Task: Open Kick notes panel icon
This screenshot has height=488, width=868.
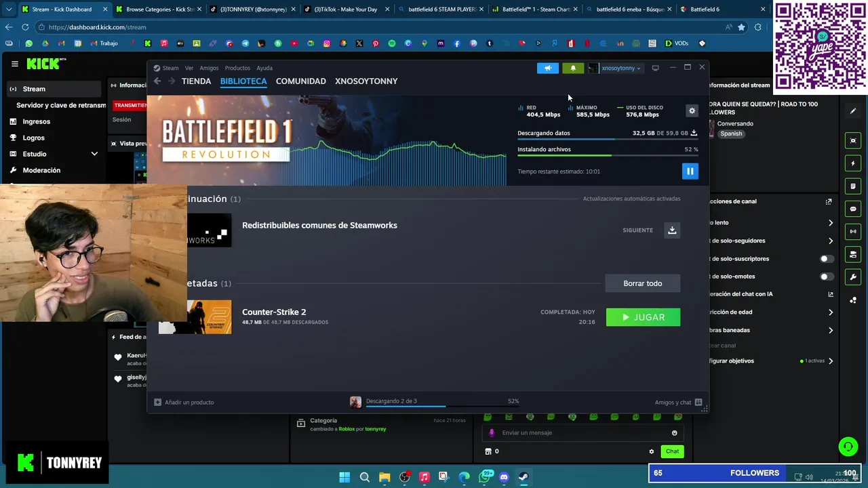Action: 853,186
